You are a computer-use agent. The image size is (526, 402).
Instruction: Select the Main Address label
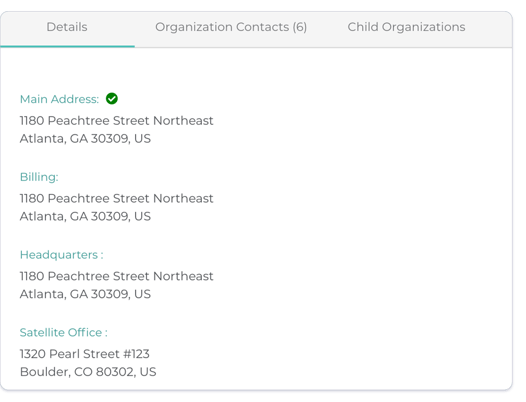point(59,99)
